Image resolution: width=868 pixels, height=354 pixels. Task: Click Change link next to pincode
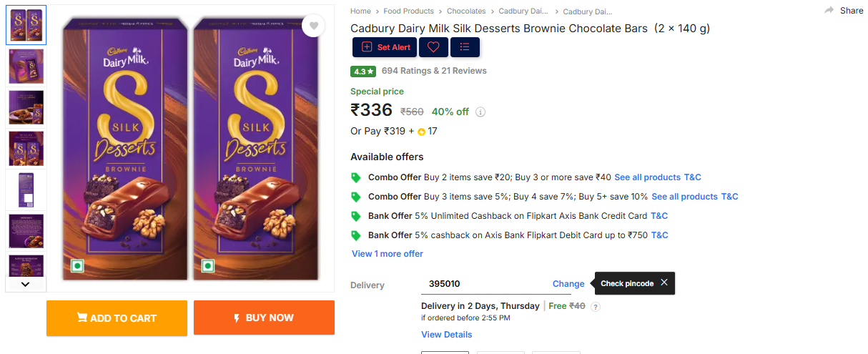[x=568, y=284]
